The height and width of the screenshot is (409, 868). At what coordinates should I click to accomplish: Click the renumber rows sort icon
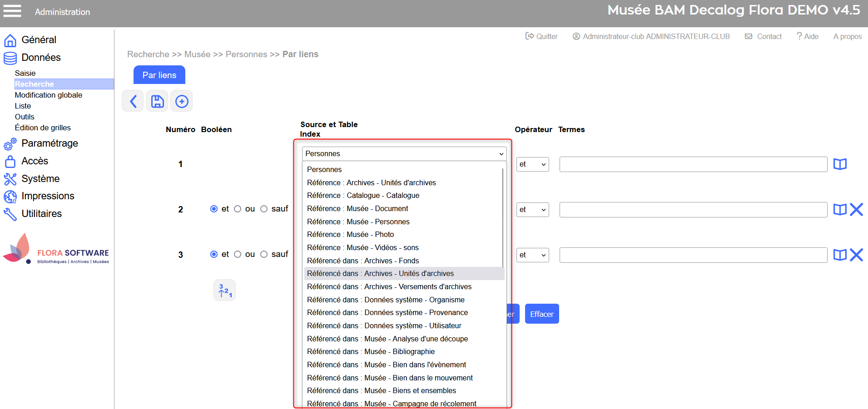tap(225, 290)
